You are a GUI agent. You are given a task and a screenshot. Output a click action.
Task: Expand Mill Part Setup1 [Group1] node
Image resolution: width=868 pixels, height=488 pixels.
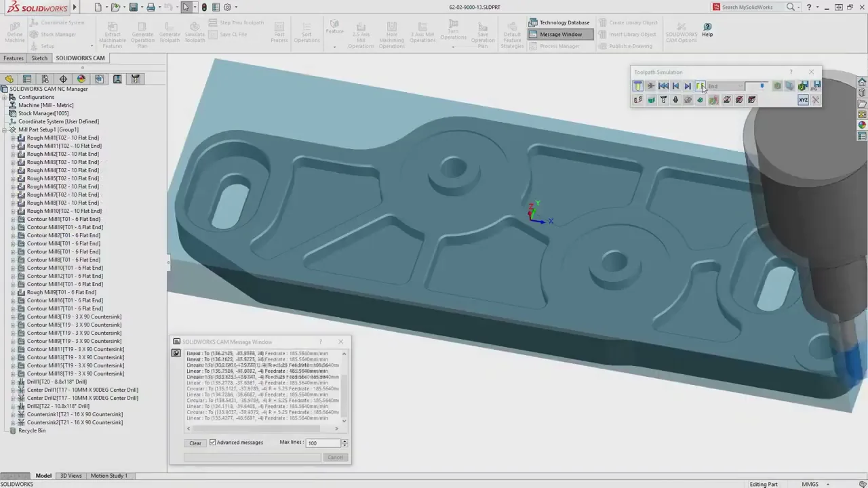pos(4,129)
